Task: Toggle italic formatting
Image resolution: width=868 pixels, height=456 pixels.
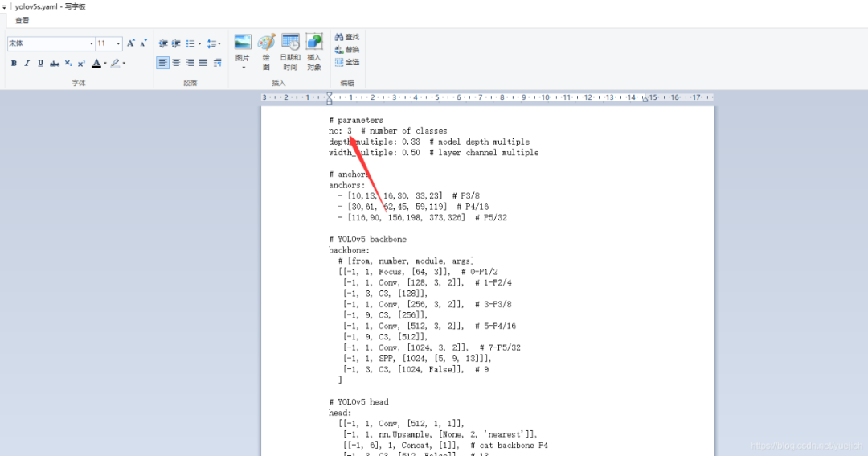Action: 27,64
